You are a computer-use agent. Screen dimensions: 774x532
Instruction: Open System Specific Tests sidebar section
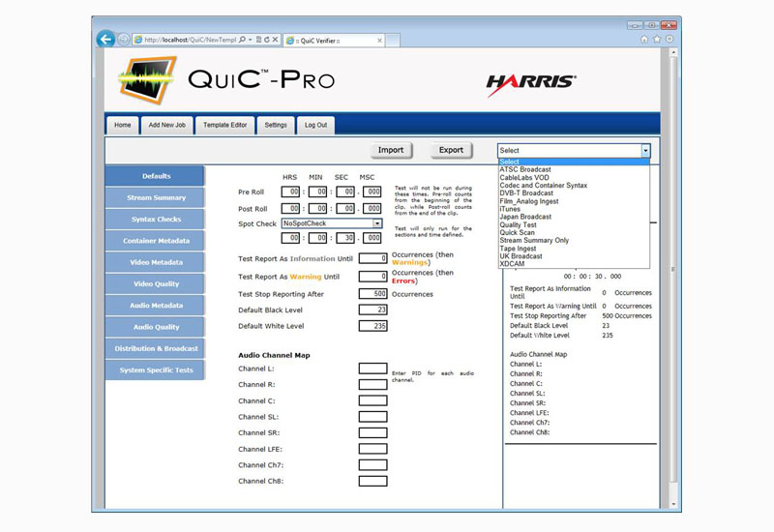(x=155, y=370)
